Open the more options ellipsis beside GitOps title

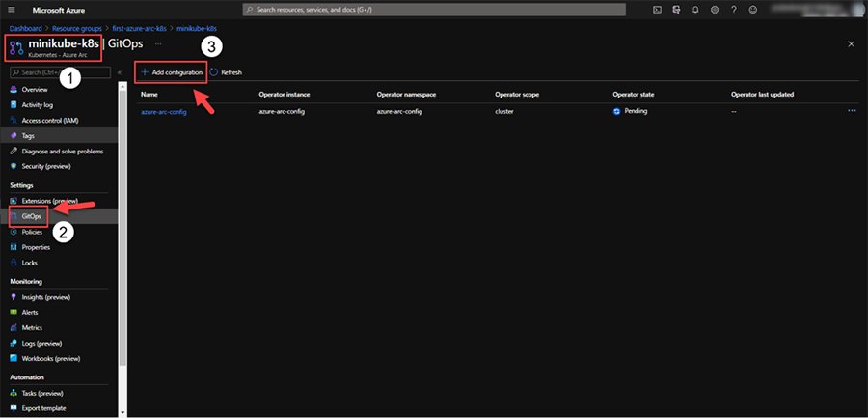(x=158, y=44)
